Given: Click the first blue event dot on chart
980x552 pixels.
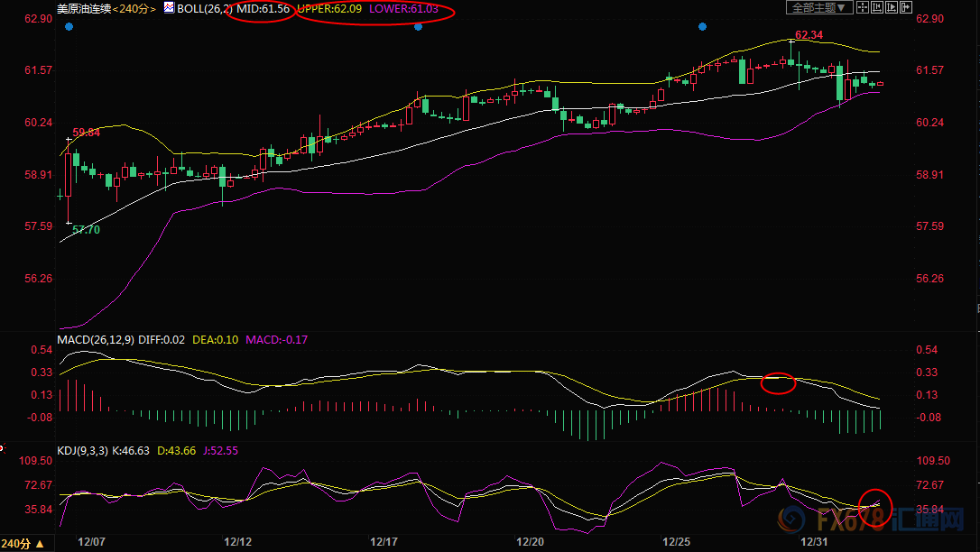Looking at the screenshot, I should (69, 27).
